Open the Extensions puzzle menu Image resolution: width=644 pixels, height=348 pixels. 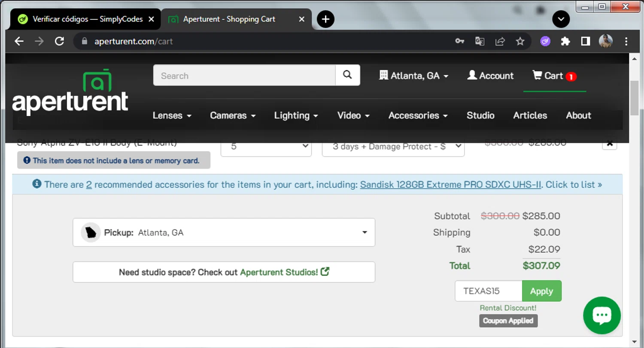pyautogui.click(x=565, y=41)
